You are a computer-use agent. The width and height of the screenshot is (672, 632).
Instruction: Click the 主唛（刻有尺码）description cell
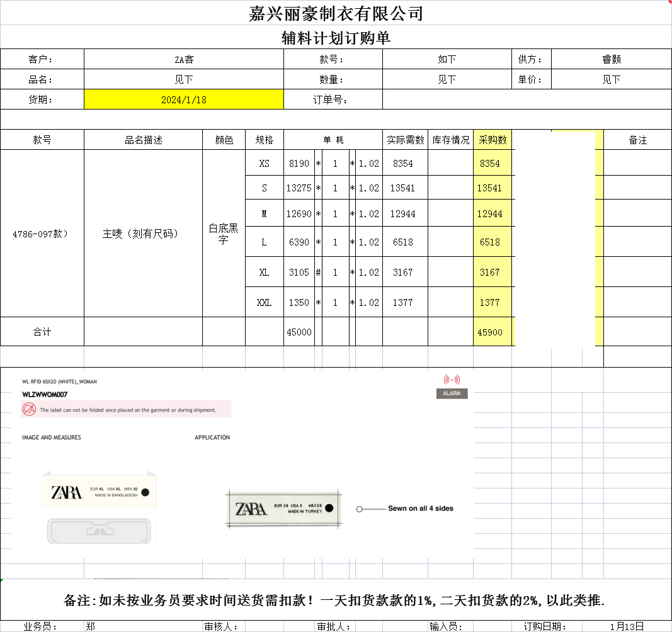(142, 234)
